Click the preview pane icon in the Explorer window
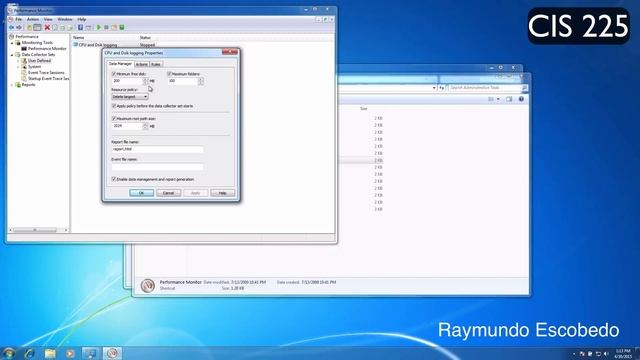640x360 pixels. click(x=509, y=99)
